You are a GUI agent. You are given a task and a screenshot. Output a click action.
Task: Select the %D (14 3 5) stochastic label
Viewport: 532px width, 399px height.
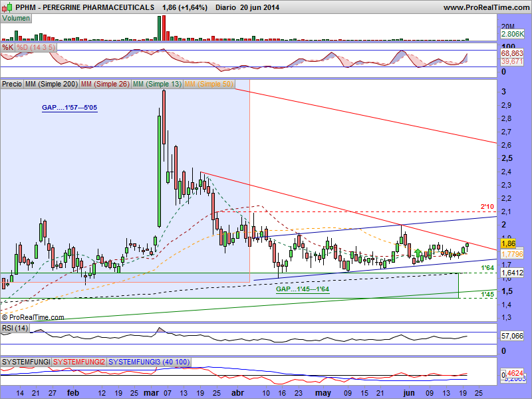(x=36, y=47)
